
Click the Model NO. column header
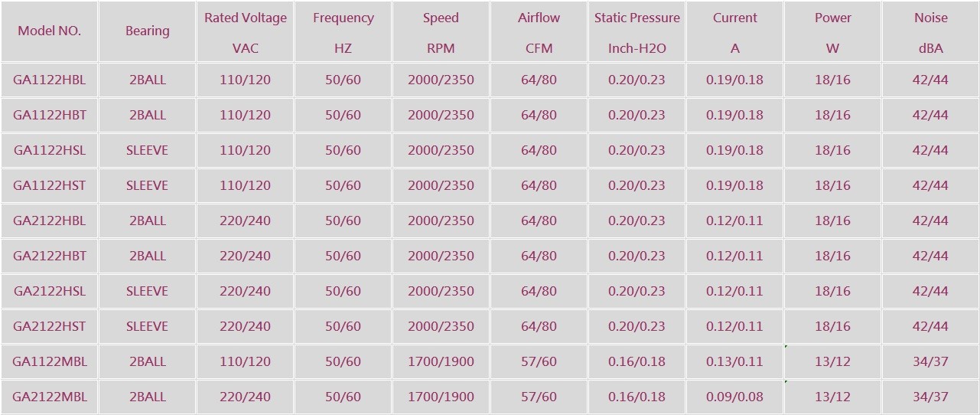[x=50, y=31]
